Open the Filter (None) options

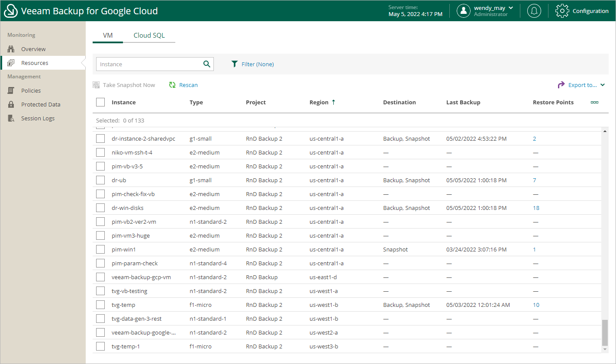258,64
